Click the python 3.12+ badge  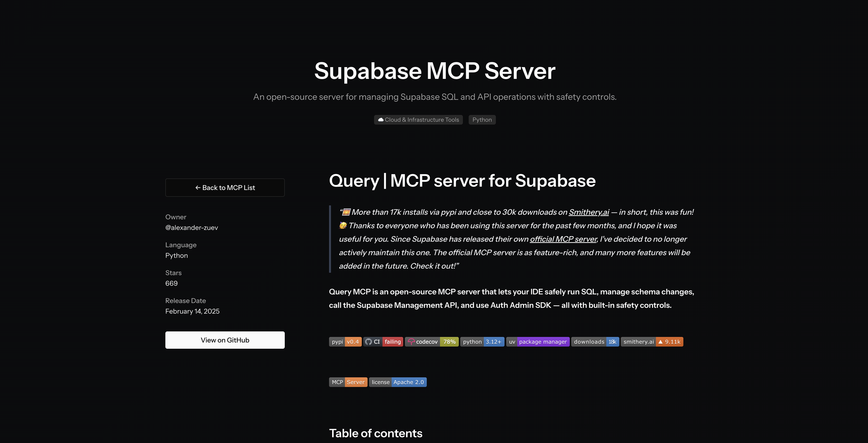point(482,342)
